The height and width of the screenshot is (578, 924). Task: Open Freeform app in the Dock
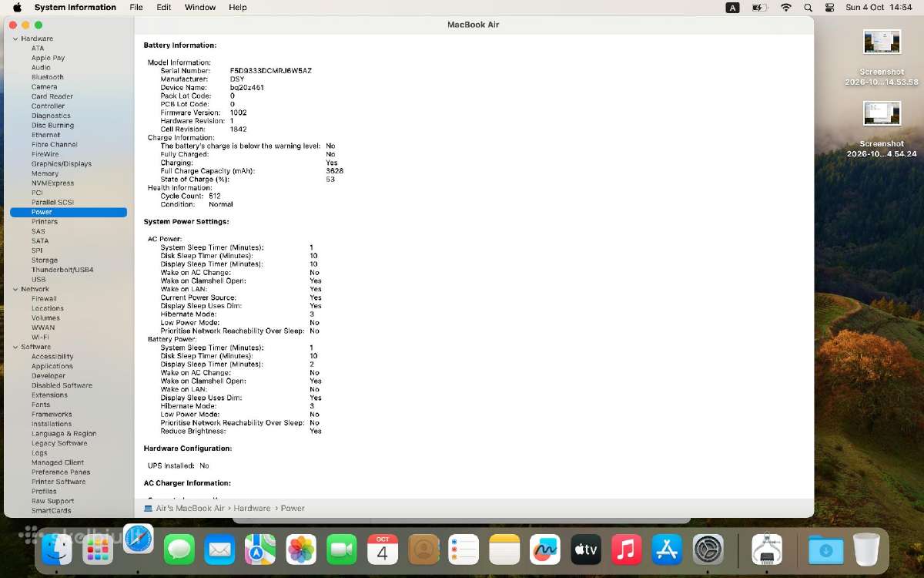click(546, 550)
